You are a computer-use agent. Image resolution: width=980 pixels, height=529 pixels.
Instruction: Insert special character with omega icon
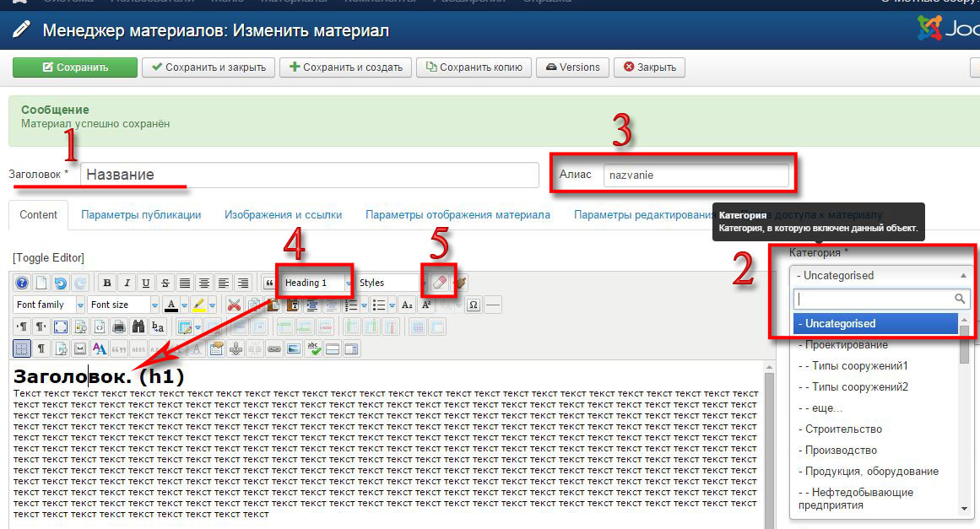point(474,305)
